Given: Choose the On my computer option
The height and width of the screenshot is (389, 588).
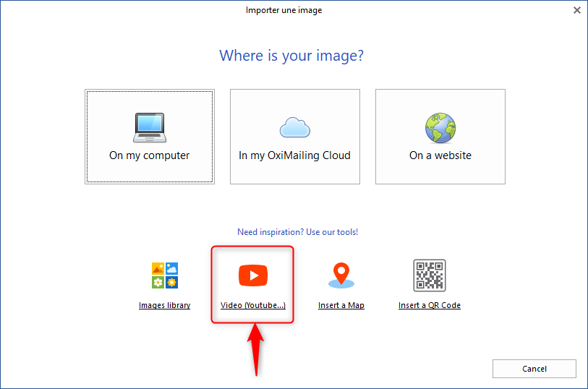Looking at the screenshot, I should click(x=150, y=137).
